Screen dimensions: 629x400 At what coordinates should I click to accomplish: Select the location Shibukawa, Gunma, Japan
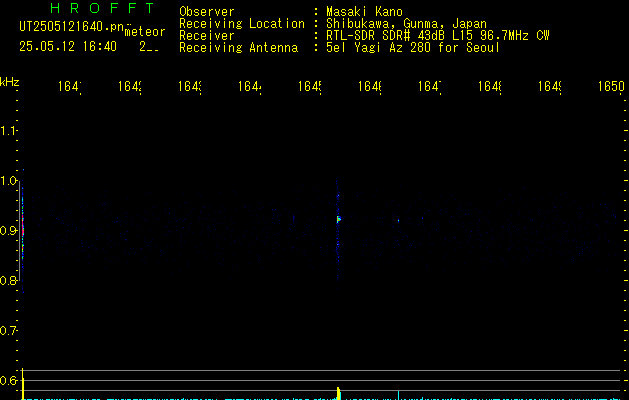(406, 24)
